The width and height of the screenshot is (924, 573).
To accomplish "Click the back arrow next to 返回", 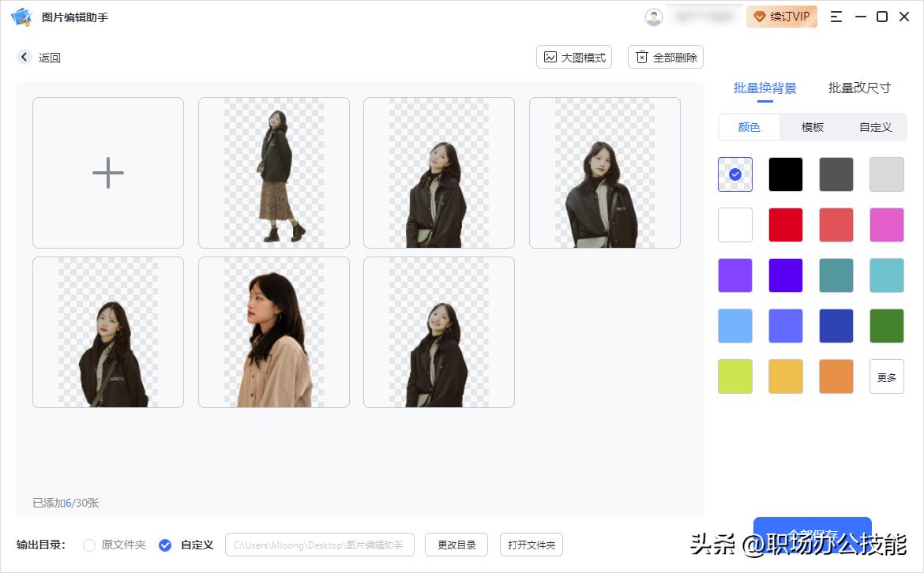I will click(24, 57).
